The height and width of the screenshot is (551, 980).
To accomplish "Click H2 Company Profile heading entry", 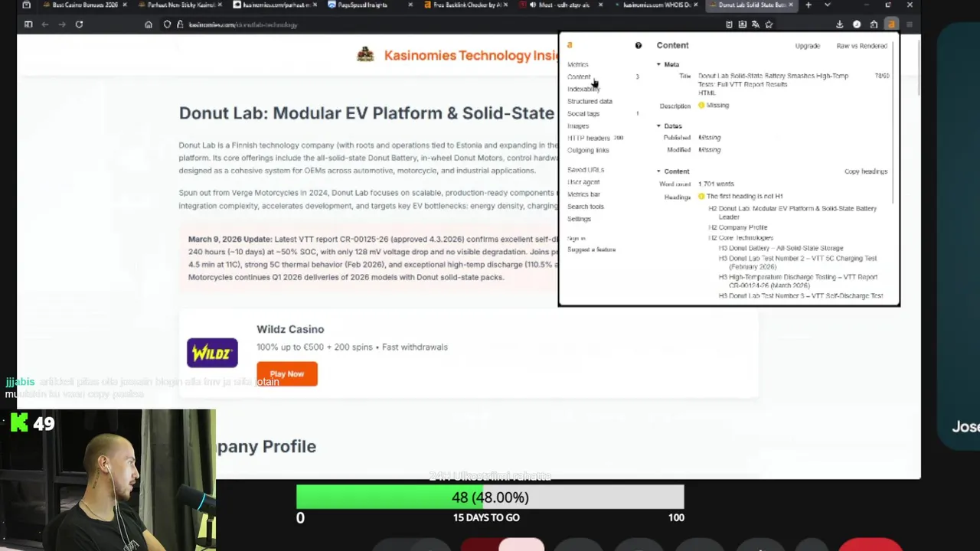I will click(x=737, y=227).
